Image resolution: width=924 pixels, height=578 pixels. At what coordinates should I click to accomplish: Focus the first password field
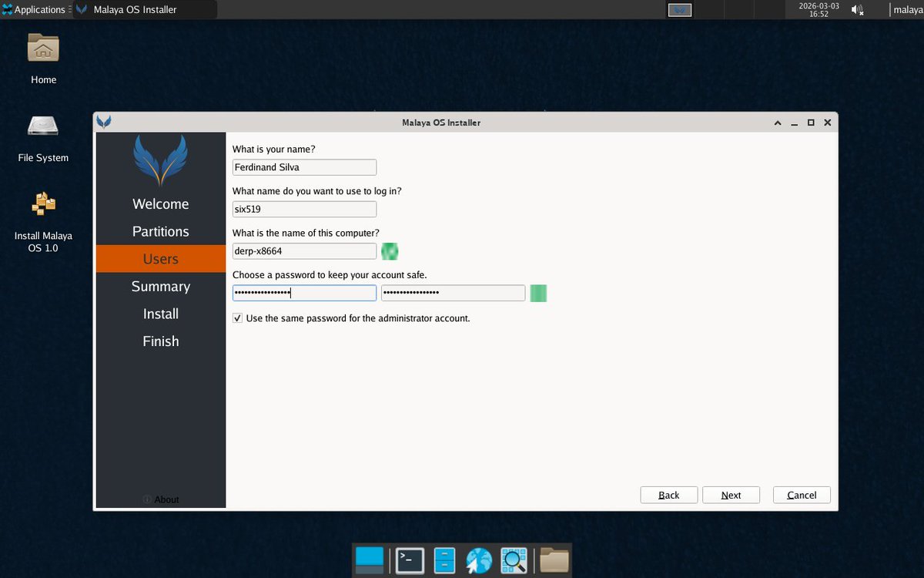point(304,293)
